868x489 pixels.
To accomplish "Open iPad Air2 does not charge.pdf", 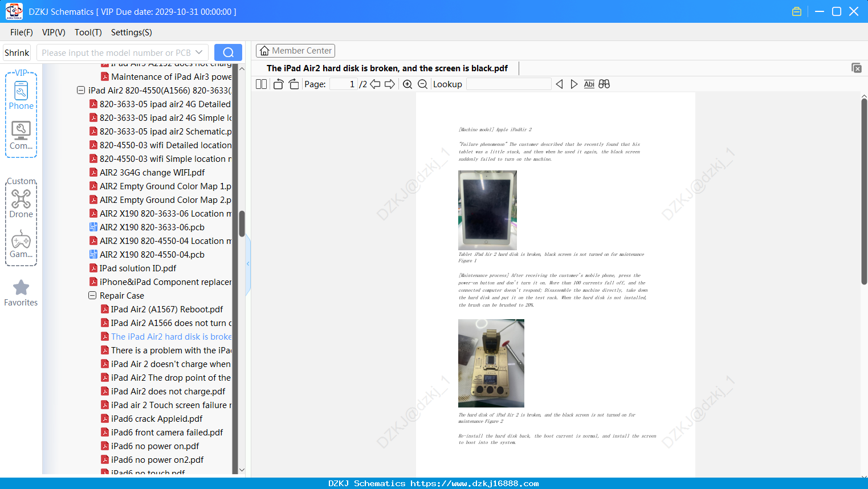I will 163,392.
